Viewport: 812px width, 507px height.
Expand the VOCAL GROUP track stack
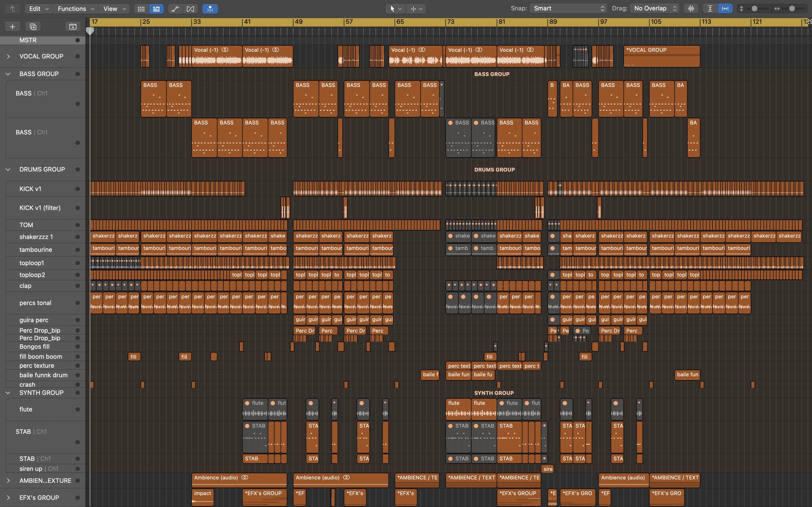click(8, 56)
